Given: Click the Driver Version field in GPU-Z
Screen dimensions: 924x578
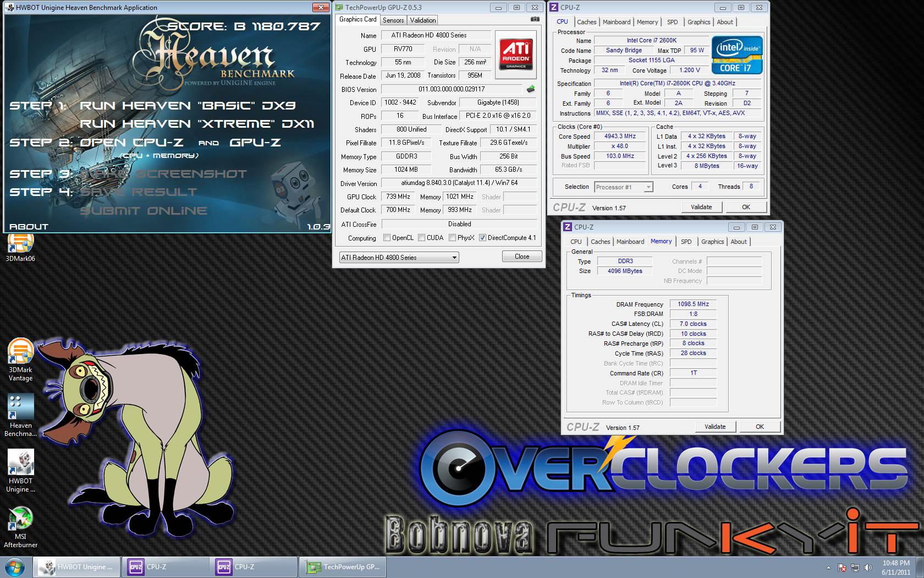Looking at the screenshot, I should (459, 183).
